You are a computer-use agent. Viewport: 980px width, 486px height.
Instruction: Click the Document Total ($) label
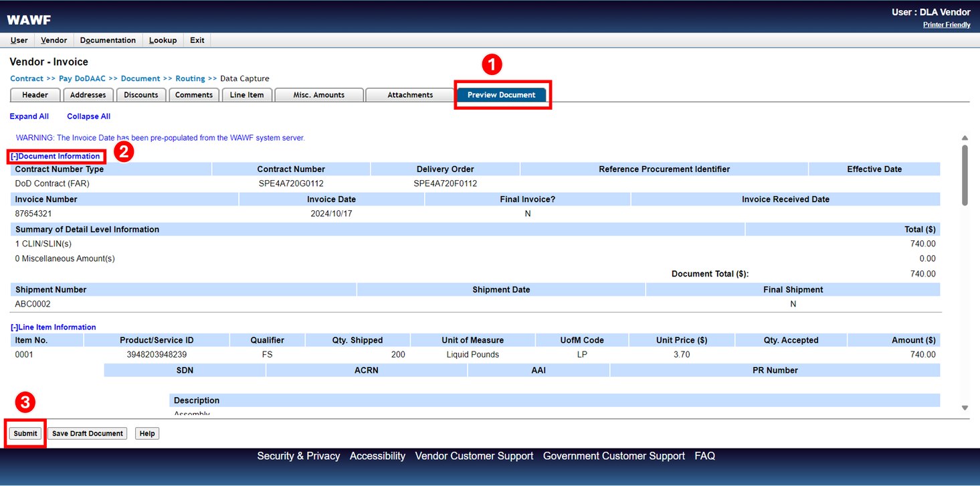(x=710, y=274)
